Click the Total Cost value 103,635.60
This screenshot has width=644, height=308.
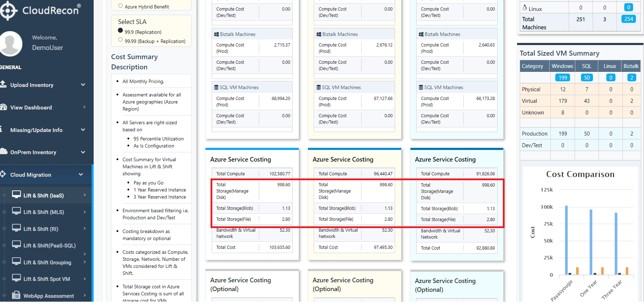280,247
